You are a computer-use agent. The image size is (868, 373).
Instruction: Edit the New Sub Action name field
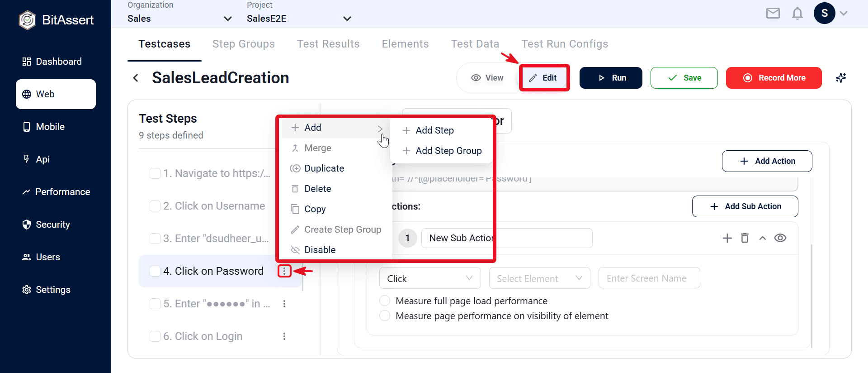coord(506,238)
